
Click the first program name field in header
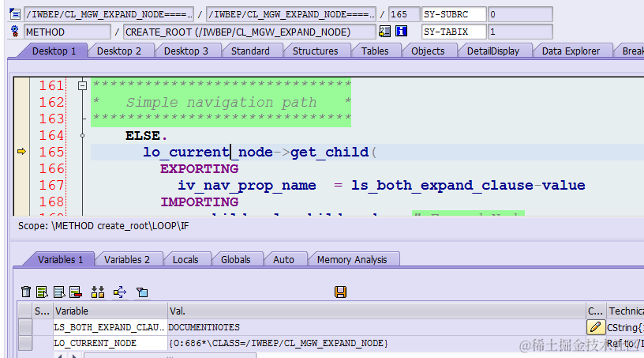109,14
